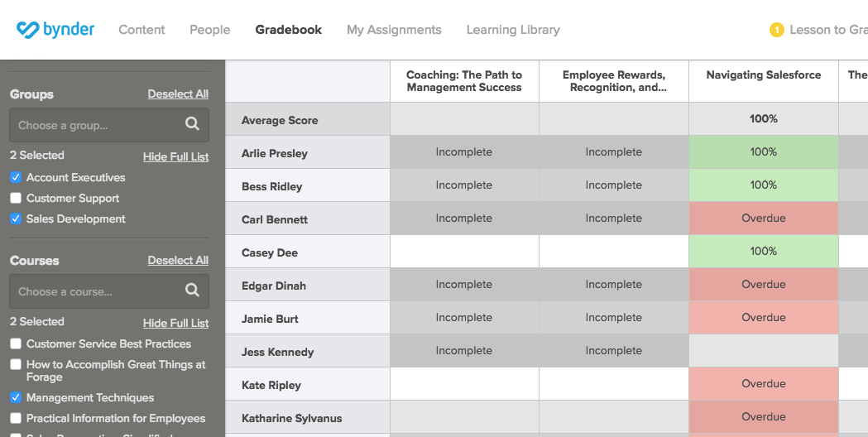Check the Customer Support group
Screen dimensions: 868x437
click(16, 199)
